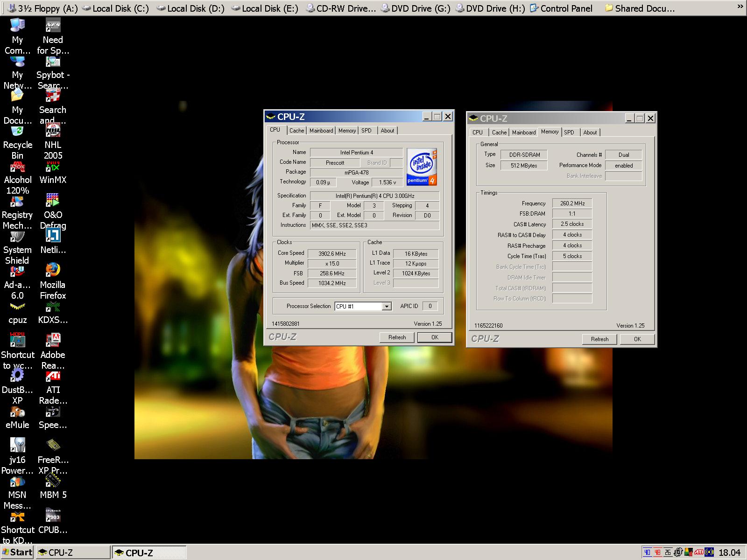Click the Intel Inside Pentium 4 logo
The height and width of the screenshot is (560, 747).
[422, 167]
